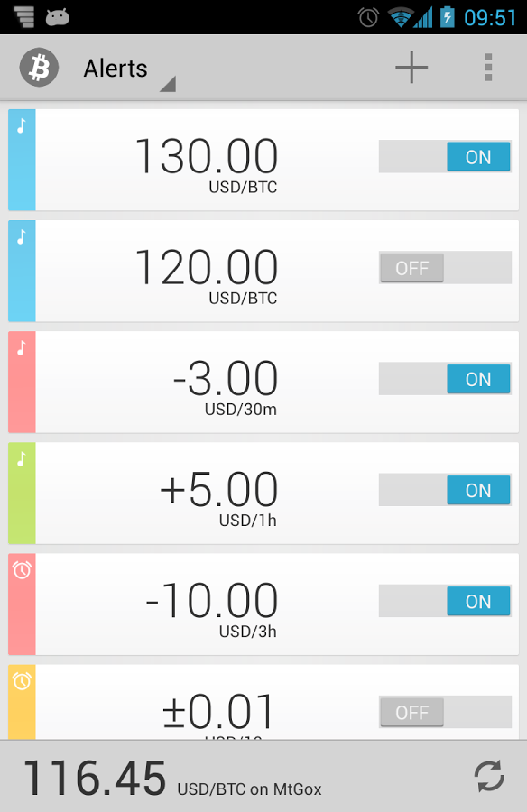
Task: Open the overflow menu (three dots)
Action: 488,68
